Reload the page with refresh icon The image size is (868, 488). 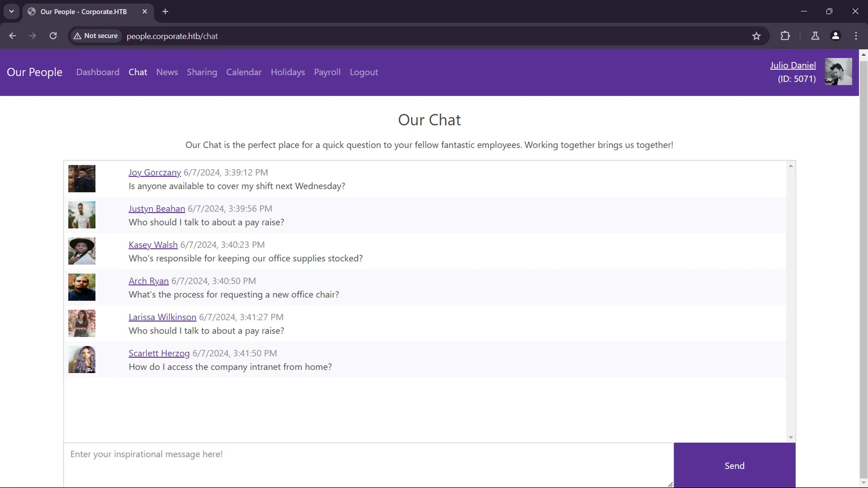(53, 36)
